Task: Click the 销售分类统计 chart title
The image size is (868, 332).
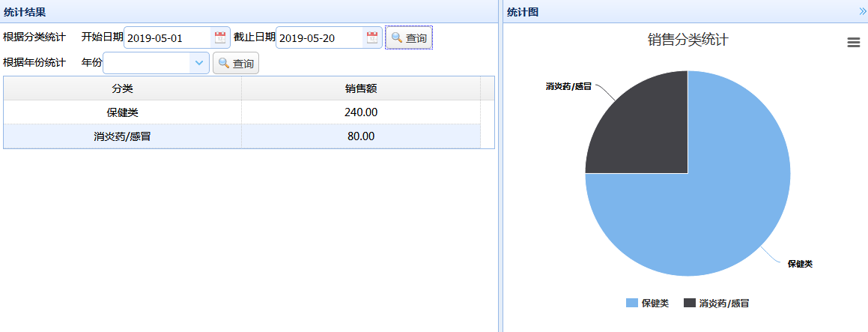Action: pos(688,40)
